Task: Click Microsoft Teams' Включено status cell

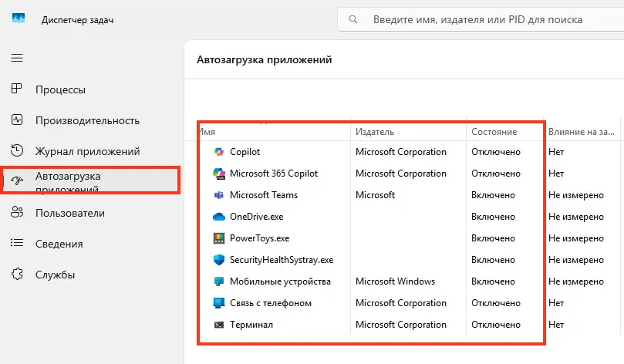Action: coord(493,195)
